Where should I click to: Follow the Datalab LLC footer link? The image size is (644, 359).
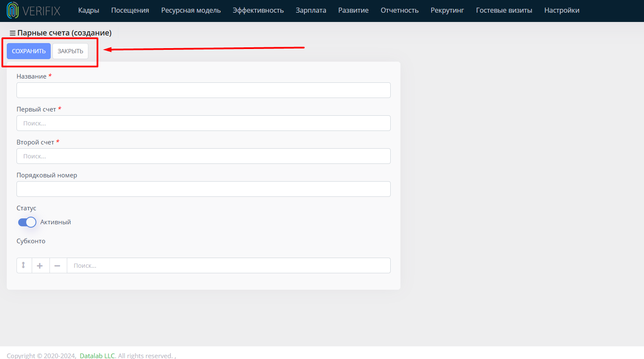tap(97, 356)
